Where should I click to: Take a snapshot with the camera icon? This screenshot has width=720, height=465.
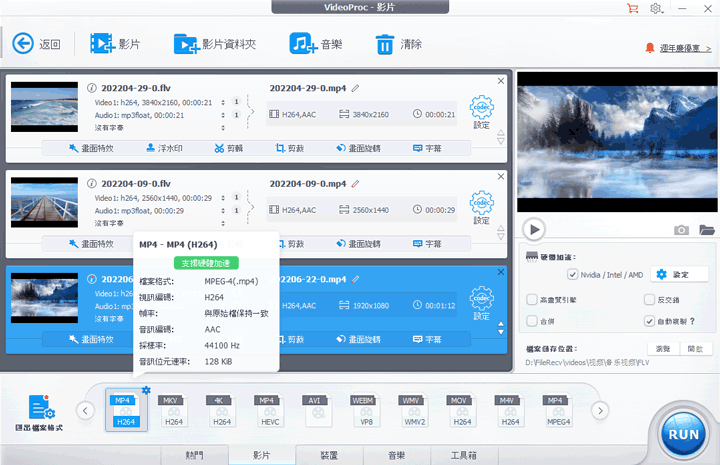681,230
